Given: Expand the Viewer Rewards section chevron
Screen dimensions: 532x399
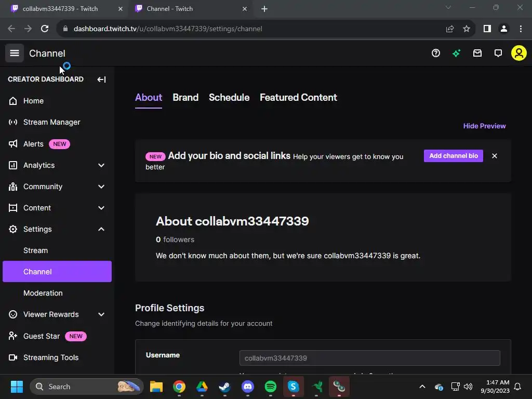Looking at the screenshot, I should [x=101, y=314].
